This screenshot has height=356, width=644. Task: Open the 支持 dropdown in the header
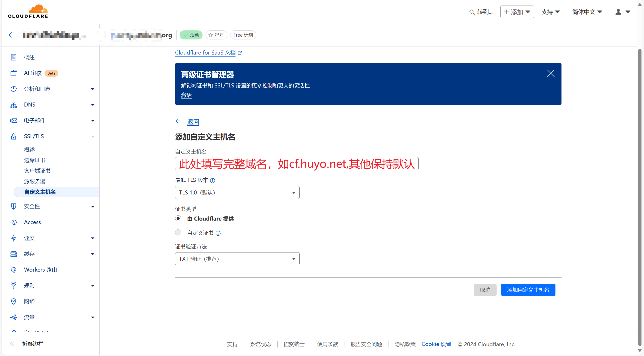coord(550,12)
